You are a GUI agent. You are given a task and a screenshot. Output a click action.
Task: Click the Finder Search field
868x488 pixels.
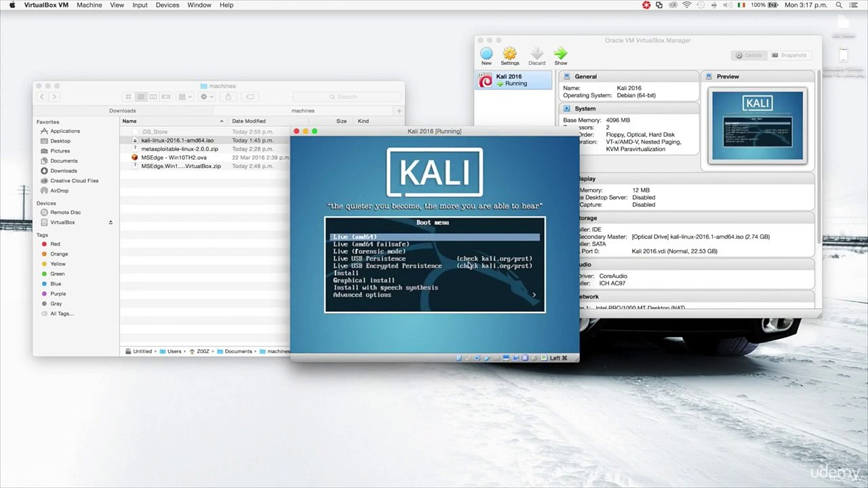point(347,97)
